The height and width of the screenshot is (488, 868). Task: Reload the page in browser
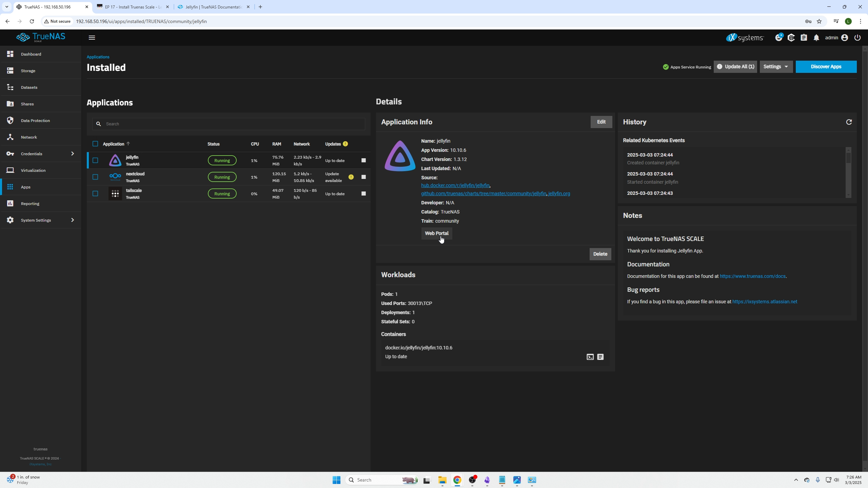32,21
